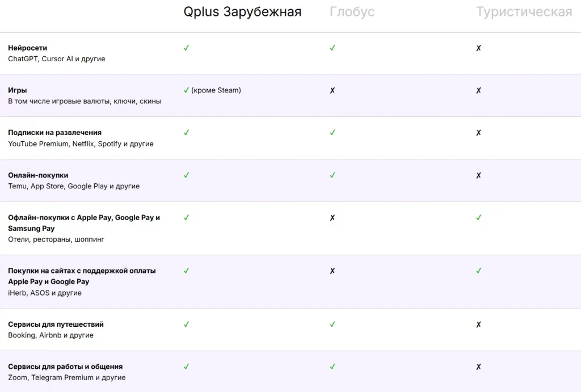The height and width of the screenshot is (392, 581).
Task: Click the (кроме Steam) note text
Action: 216,90
